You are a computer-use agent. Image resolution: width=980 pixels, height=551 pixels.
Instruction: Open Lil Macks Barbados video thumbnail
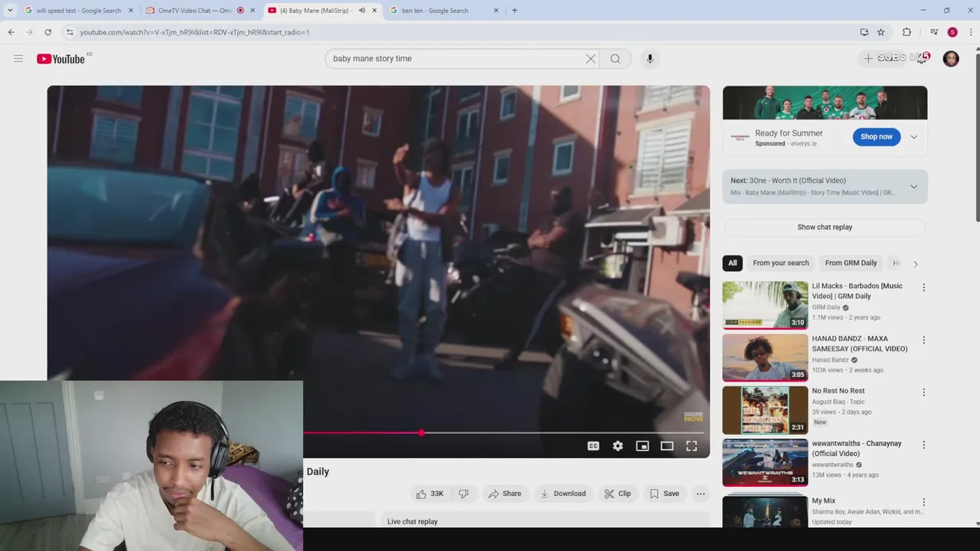(765, 305)
